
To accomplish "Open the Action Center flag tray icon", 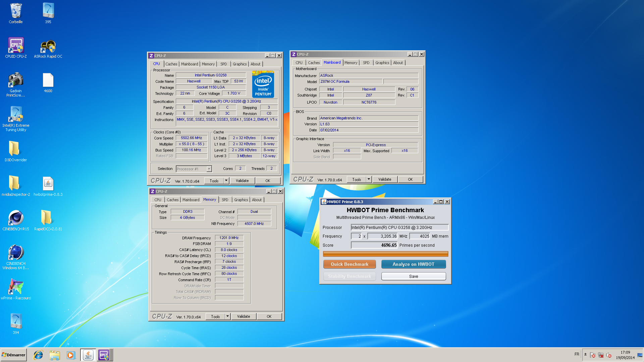I will (x=593, y=355).
